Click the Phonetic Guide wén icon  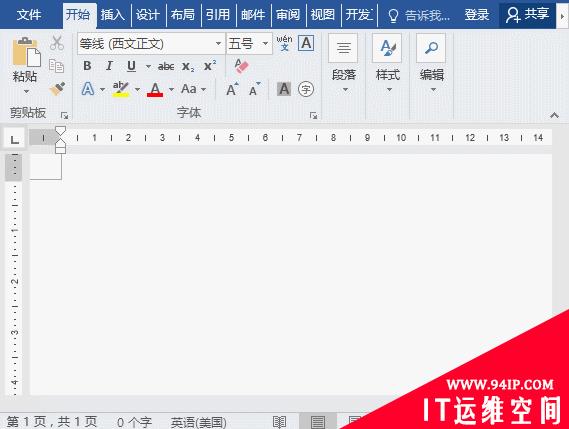click(284, 43)
